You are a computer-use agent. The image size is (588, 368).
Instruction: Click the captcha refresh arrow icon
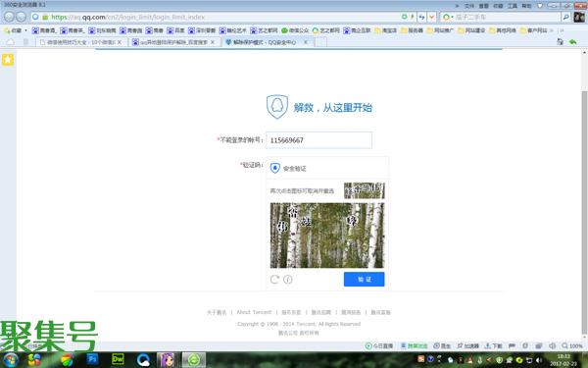click(274, 279)
